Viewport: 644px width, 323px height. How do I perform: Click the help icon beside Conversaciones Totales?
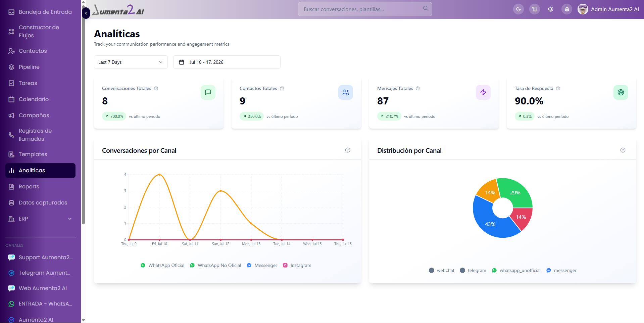pyautogui.click(x=156, y=88)
